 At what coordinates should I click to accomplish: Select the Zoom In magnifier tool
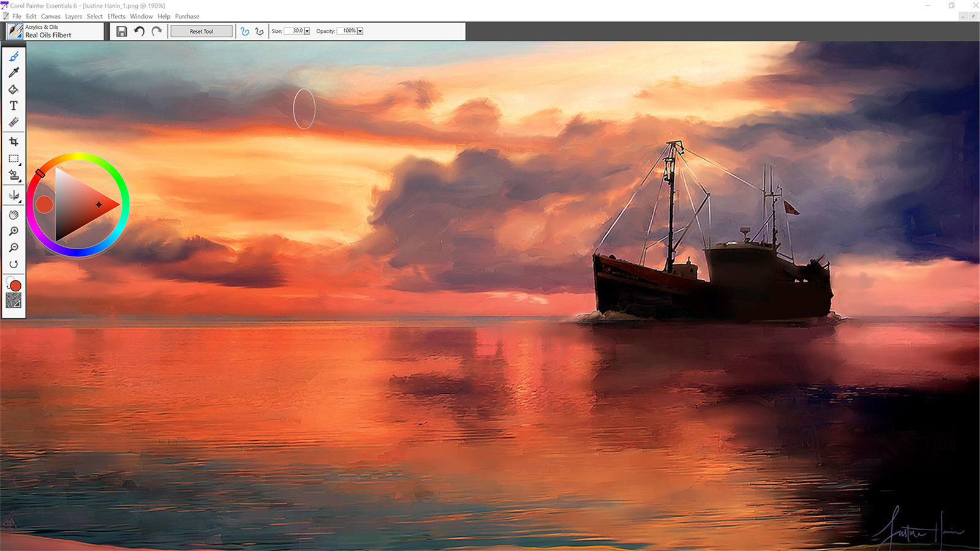[x=13, y=231]
